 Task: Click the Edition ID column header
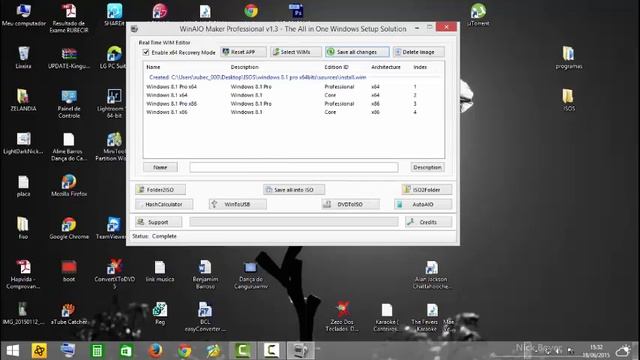(x=336, y=67)
